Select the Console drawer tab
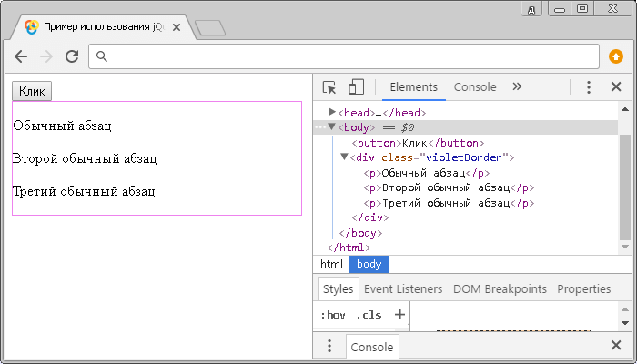 [371, 348]
